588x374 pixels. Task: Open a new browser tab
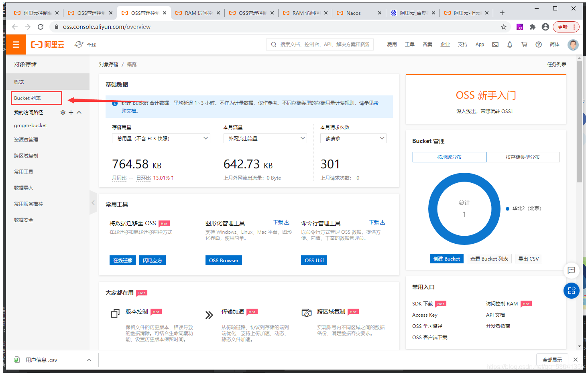pyautogui.click(x=502, y=13)
